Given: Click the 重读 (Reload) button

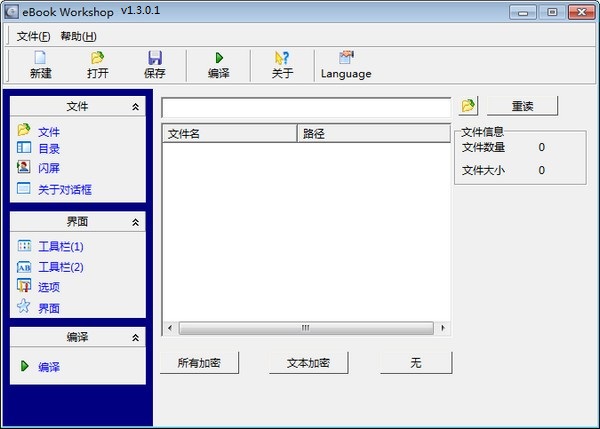Looking at the screenshot, I should 522,106.
